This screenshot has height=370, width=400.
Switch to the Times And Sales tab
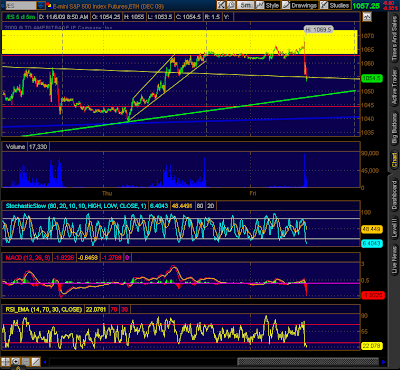[394, 39]
